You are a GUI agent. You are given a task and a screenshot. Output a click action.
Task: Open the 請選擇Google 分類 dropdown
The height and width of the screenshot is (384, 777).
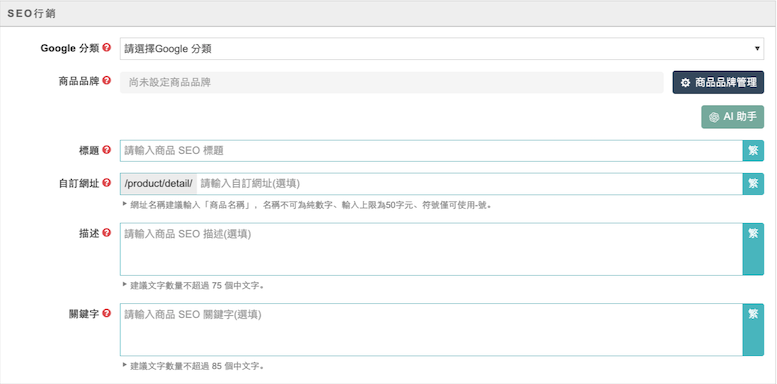(442, 49)
